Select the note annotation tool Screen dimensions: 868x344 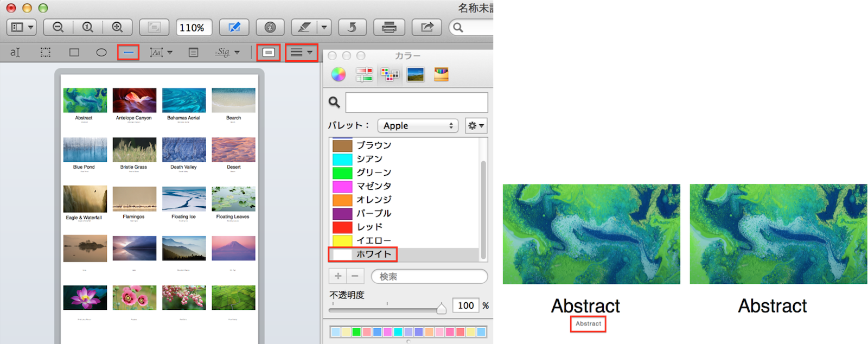click(x=193, y=52)
